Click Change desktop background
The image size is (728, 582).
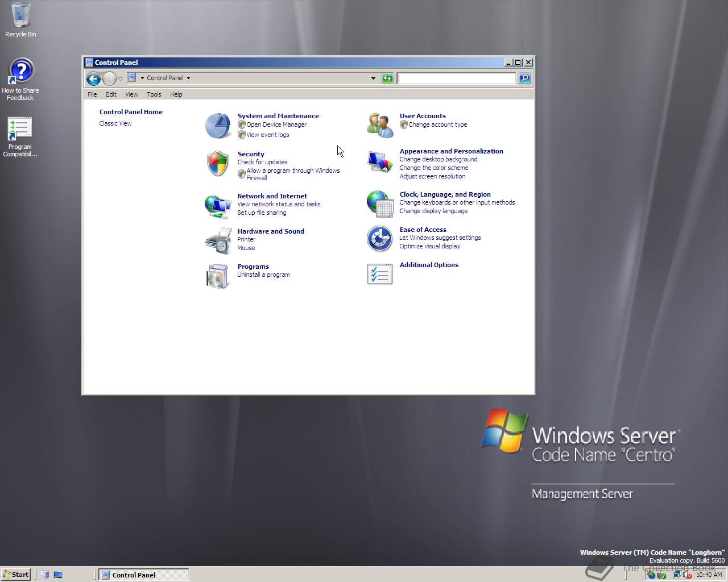pyautogui.click(x=438, y=159)
